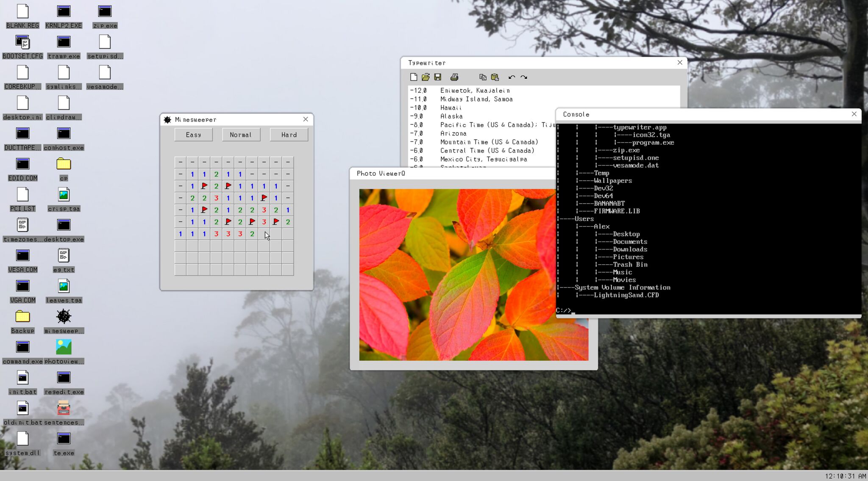Image resolution: width=868 pixels, height=481 pixels.
Task: Open the minesweeper desktop icon
Action: (x=64, y=321)
